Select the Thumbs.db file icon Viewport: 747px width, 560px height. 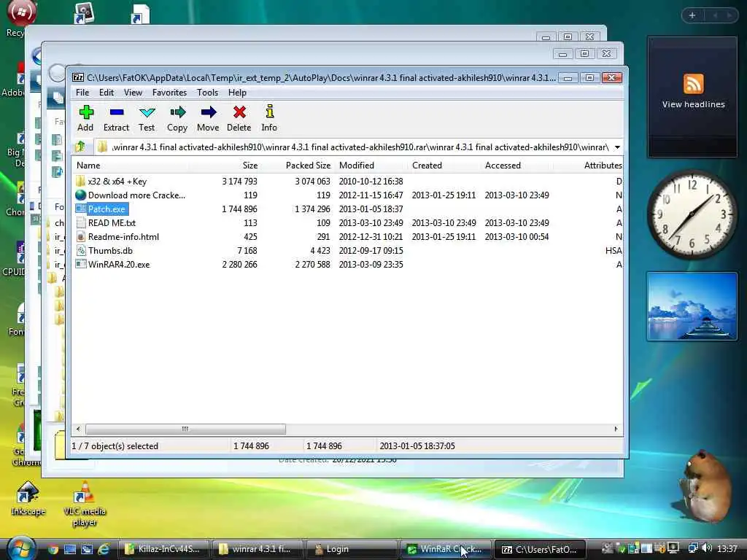coord(80,251)
